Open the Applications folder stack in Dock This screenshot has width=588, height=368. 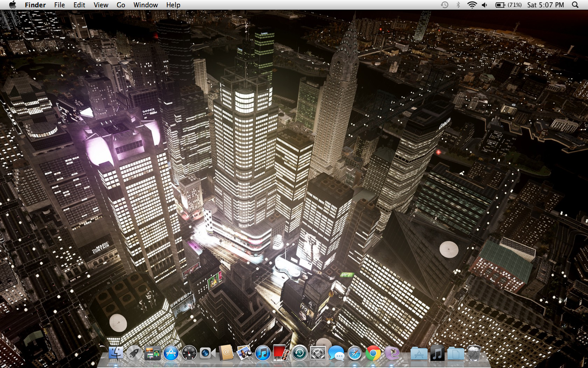point(419,353)
